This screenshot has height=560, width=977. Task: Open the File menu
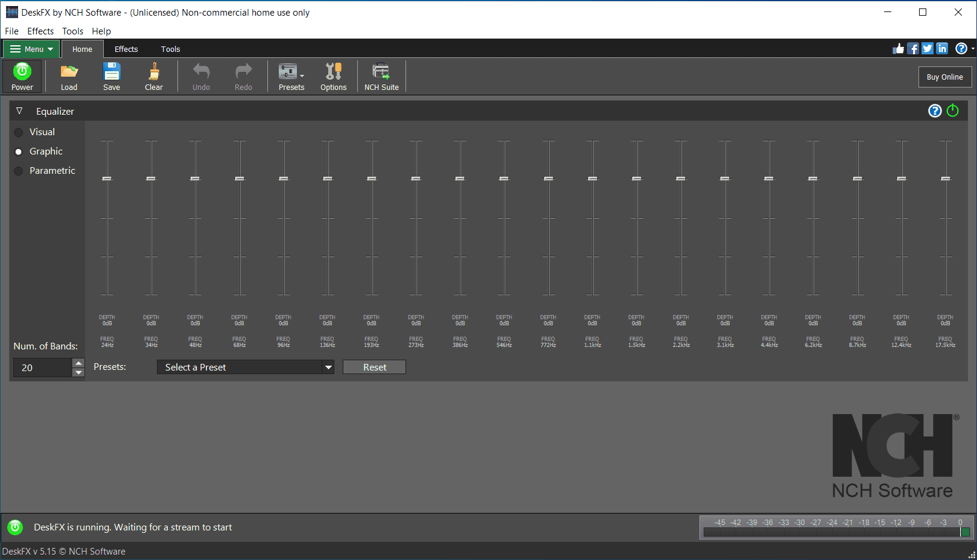click(11, 31)
